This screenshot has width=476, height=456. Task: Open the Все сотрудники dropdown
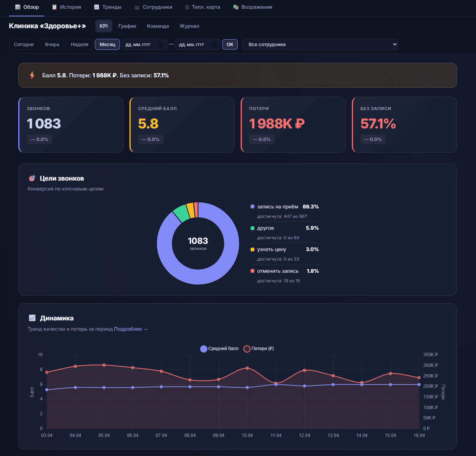point(320,44)
